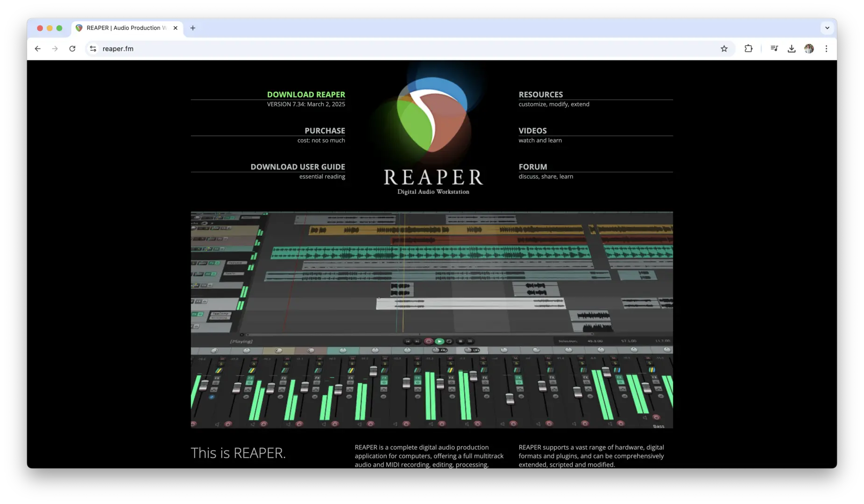Viewport: 864px width, 504px height.
Task: Open a new browser tab
Action: [x=193, y=28]
